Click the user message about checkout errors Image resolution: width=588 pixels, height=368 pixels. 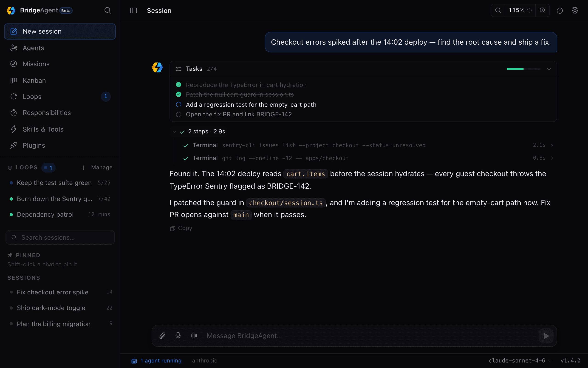coord(411,42)
